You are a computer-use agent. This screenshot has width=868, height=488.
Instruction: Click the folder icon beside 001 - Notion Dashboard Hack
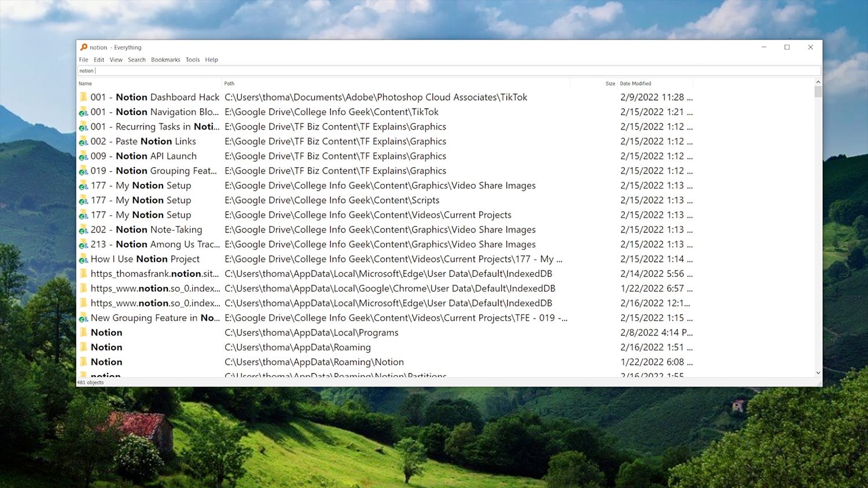pos(84,97)
